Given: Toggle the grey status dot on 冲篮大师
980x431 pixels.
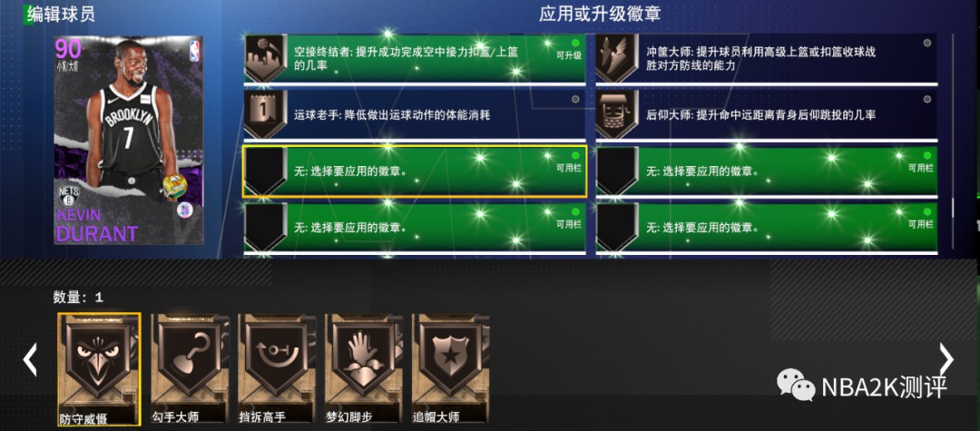Looking at the screenshot, I should [x=926, y=43].
